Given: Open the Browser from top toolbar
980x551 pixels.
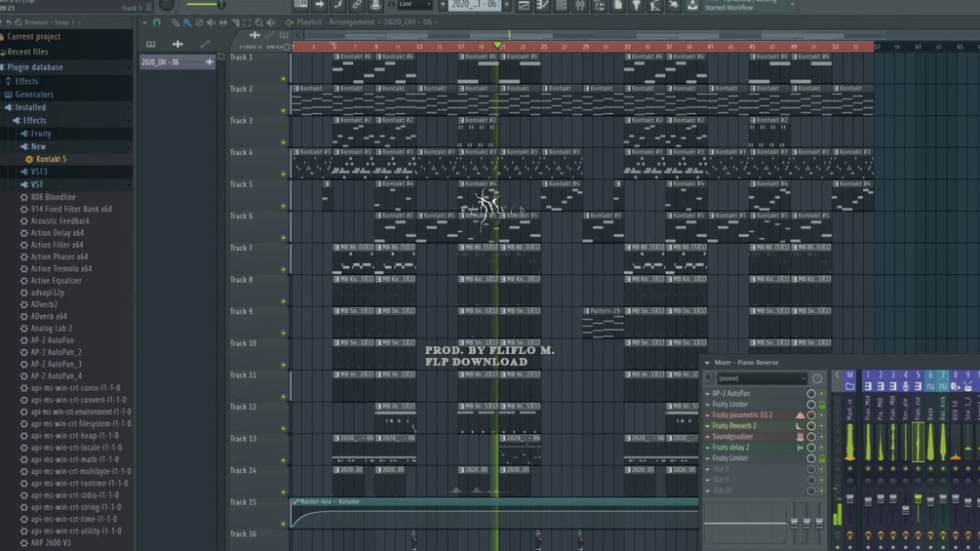Looking at the screenshot, I should tap(599, 5).
